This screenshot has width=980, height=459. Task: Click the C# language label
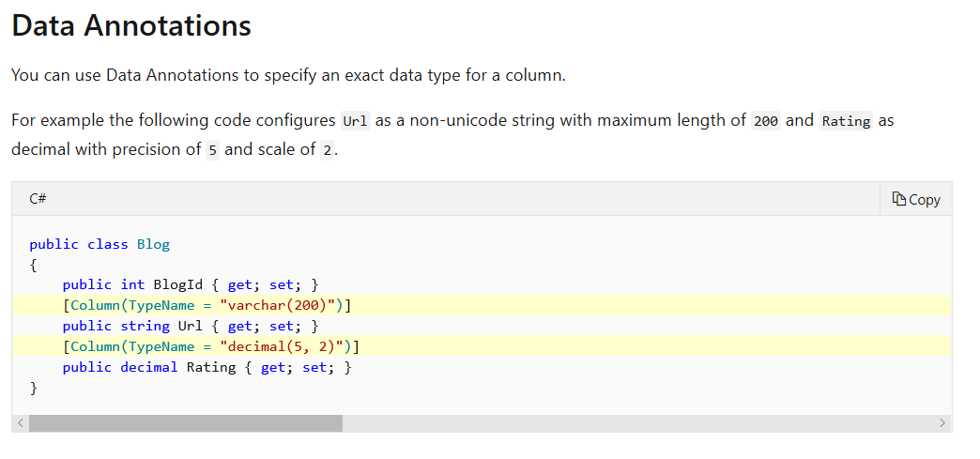38,199
